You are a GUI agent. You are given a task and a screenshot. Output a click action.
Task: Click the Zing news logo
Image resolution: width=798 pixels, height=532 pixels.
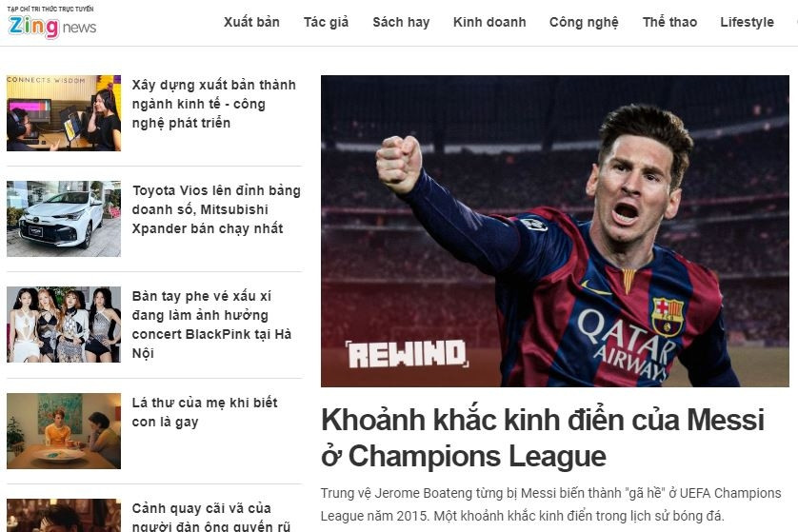[x=52, y=23]
